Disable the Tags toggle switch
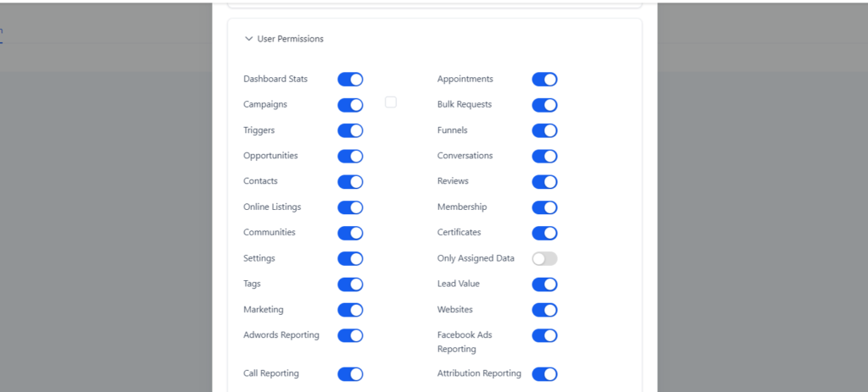Image resolution: width=868 pixels, height=392 pixels. (350, 284)
